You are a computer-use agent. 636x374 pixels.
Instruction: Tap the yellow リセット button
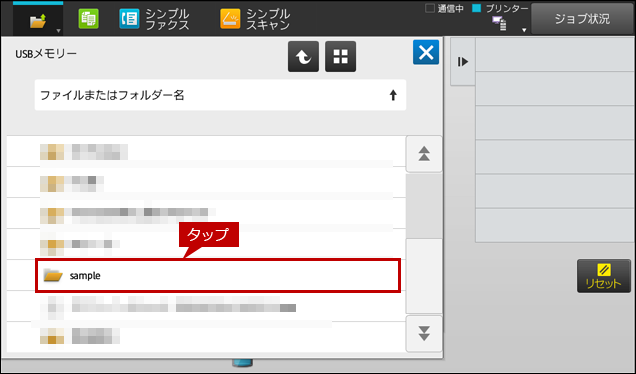click(x=604, y=276)
